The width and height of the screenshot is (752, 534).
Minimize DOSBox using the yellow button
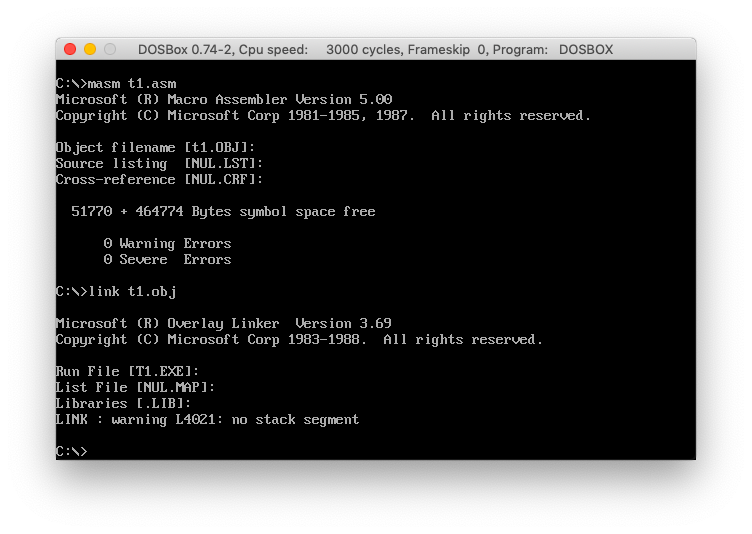tap(90, 49)
